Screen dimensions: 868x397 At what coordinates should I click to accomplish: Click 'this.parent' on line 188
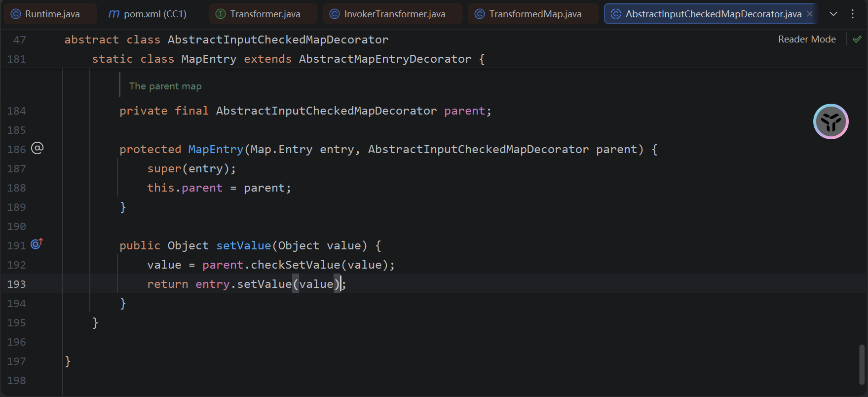[x=185, y=188]
